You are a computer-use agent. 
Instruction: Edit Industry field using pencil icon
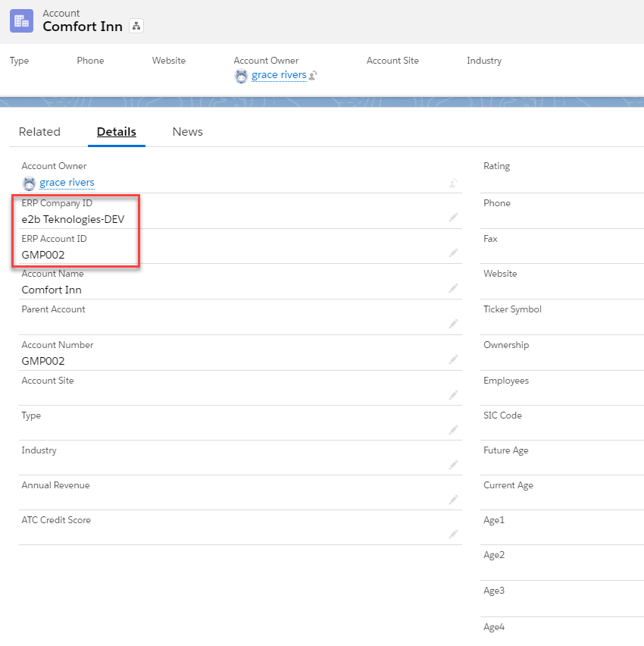click(453, 465)
